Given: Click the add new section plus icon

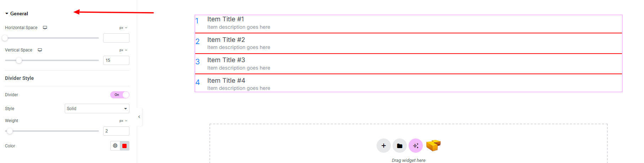Looking at the screenshot, I should [x=383, y=146].
